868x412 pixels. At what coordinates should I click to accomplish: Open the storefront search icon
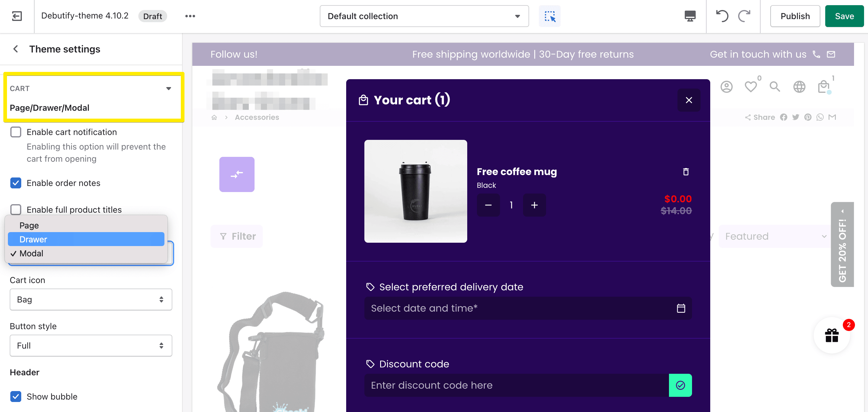point(775,86)
